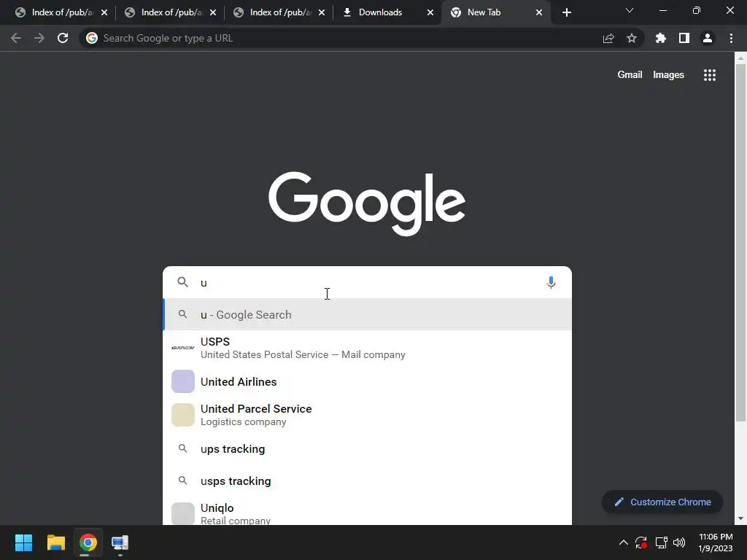Close the second Index of /pub tab
The image size is (747, 560).
(213, 12)
